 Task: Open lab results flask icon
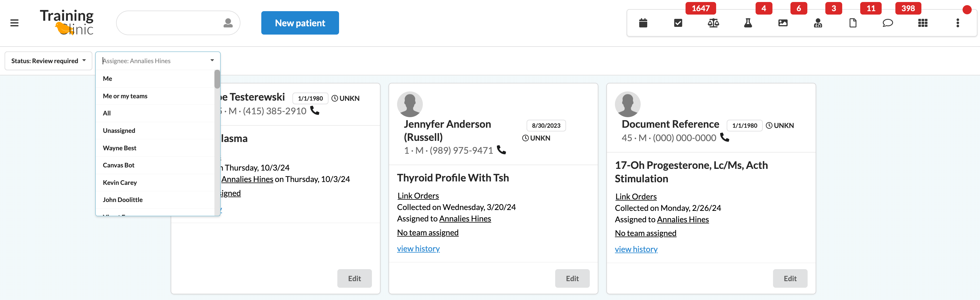[x=748, y=23]
